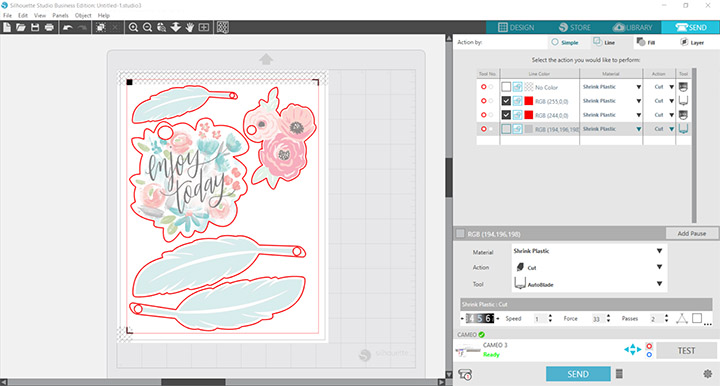Image resolution: width=720 pixels, height=386 pixels.
Task: Select the pan hand tool
Action: pos(190,28)
